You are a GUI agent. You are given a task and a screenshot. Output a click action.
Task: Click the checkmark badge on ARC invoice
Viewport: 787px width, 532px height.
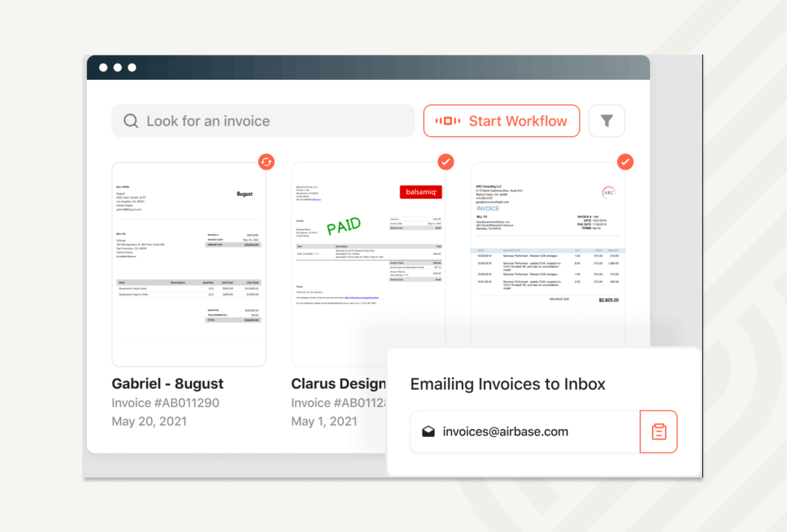click(x=625, y=162)
